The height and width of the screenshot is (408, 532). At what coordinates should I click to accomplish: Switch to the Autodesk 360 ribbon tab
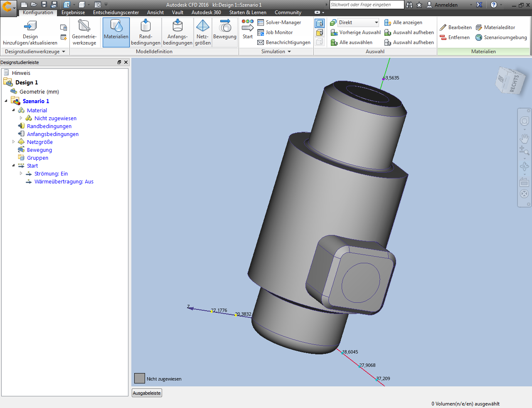[x=206, y=12]
